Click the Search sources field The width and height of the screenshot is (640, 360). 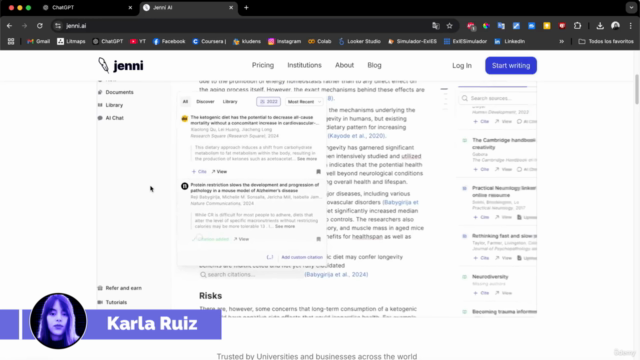pos(498,98)
